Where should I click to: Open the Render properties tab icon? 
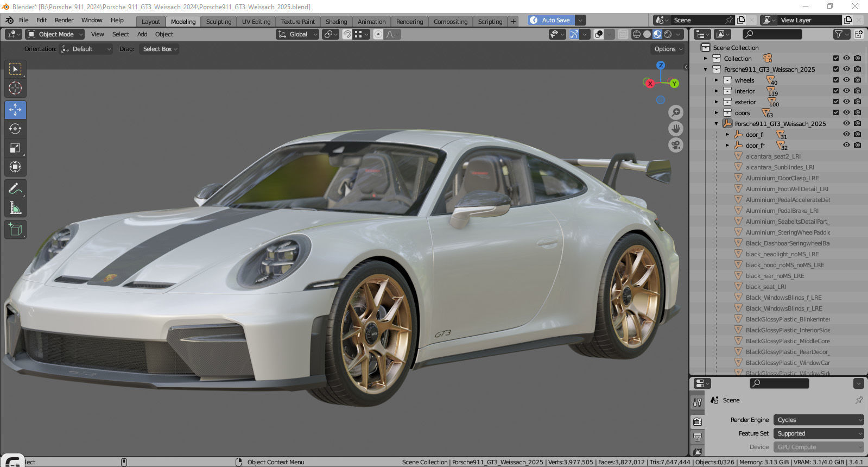[x=698, y=421]
